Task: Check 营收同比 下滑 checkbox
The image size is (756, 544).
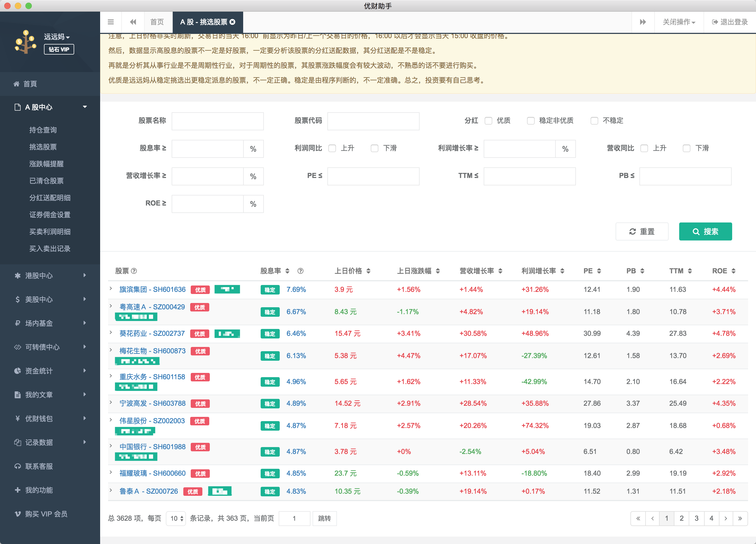Action: (x=687, y=148)
